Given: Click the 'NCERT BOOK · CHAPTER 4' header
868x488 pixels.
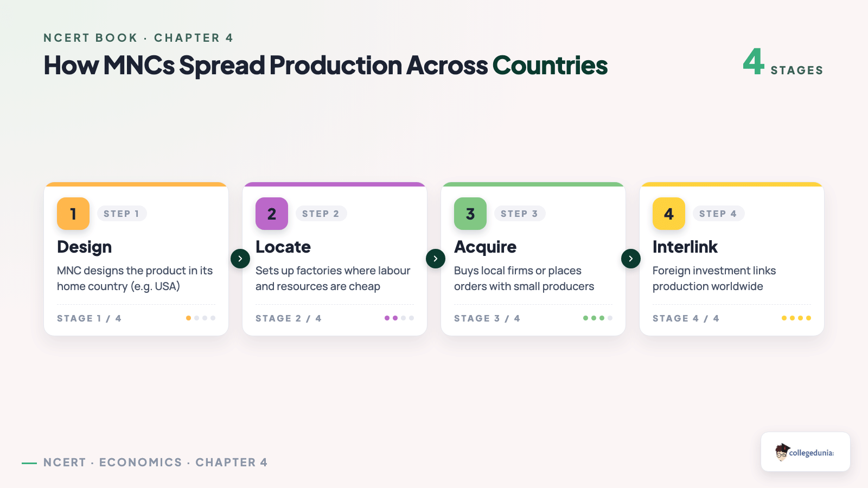Looking at the screenshot, I should 138,38.
